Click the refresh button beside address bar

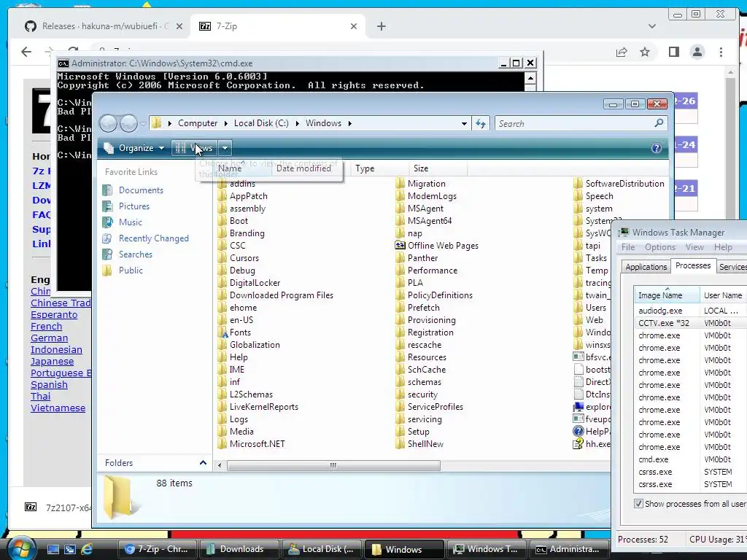481,124
